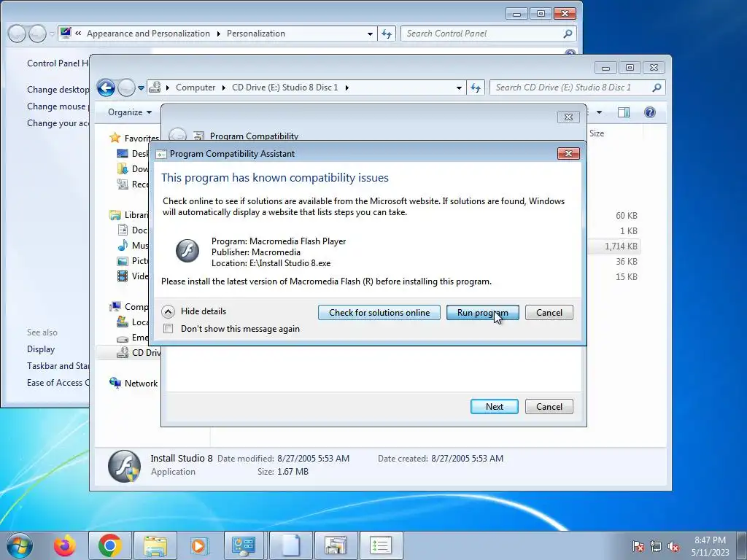Open the Windows Start menu
The height and width of the screenshot is (560, 747).
point(20,545)
